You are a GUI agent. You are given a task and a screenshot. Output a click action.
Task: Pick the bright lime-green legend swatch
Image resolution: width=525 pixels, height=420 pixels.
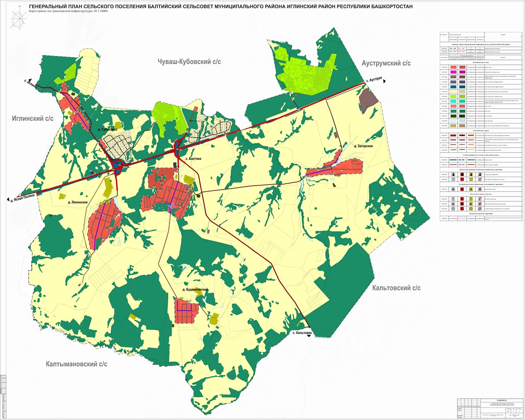point(454,96)
